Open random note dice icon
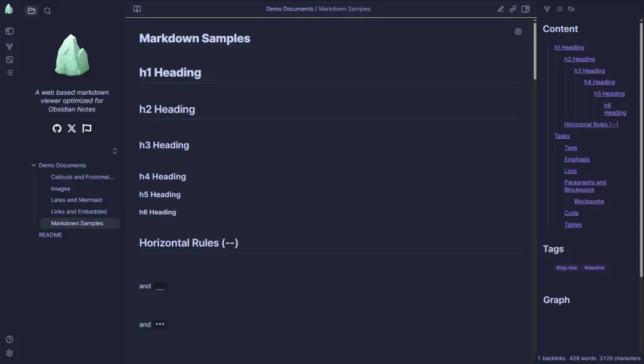This screenshot has height=364, width=644. [10, 60]
